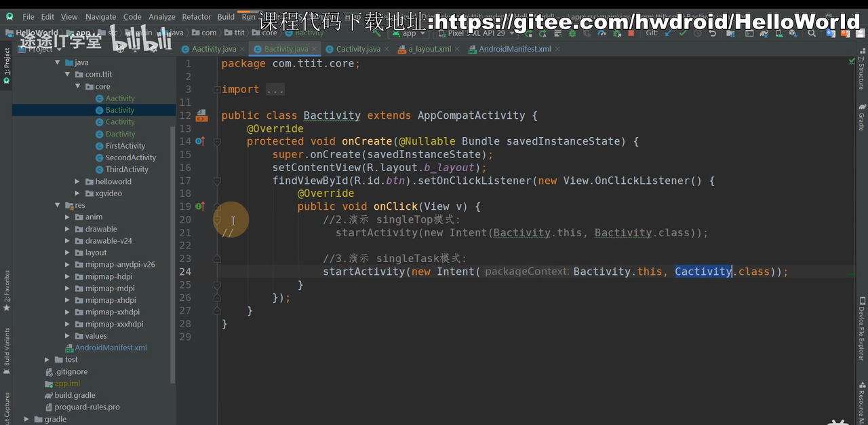868x425 pixels.
Task: Close the Aactivity.java editor tab
Action: click(242, 49)
